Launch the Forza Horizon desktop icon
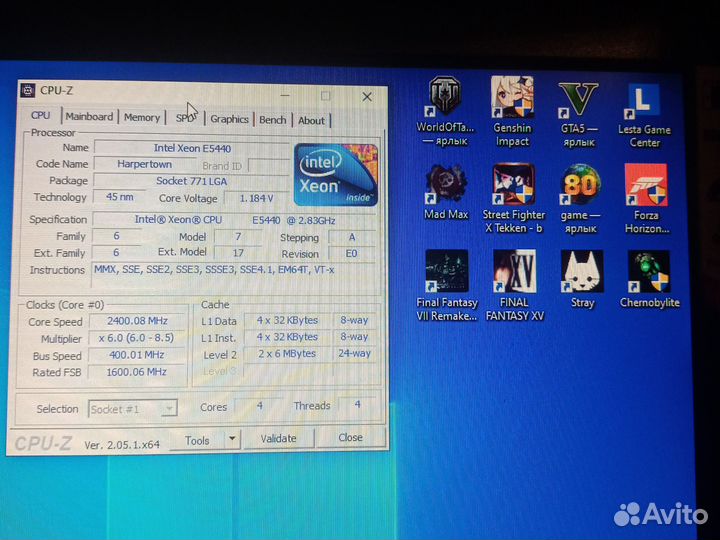 [x=646, y=185]
